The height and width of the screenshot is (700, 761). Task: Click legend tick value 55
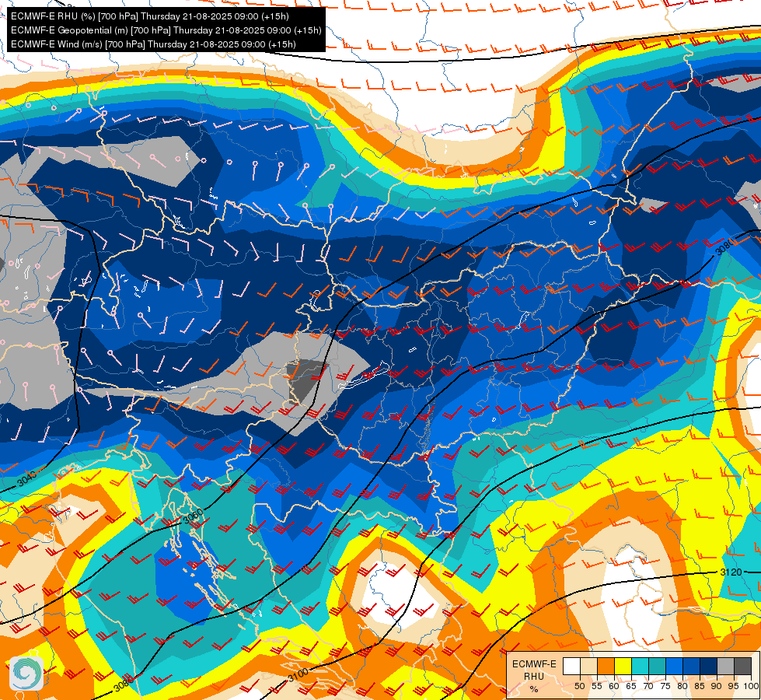click(597, 686)
